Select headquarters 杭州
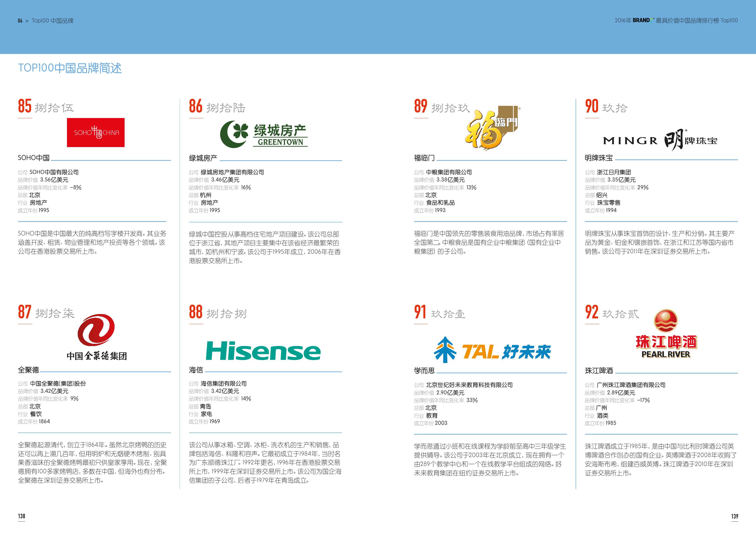This screenshot has height=535, width=756. [206, 195]
